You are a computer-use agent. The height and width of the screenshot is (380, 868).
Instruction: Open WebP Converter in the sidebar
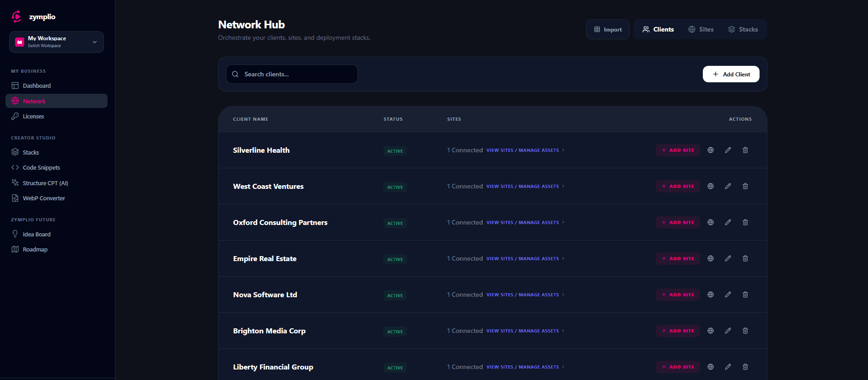click(56, 198)
